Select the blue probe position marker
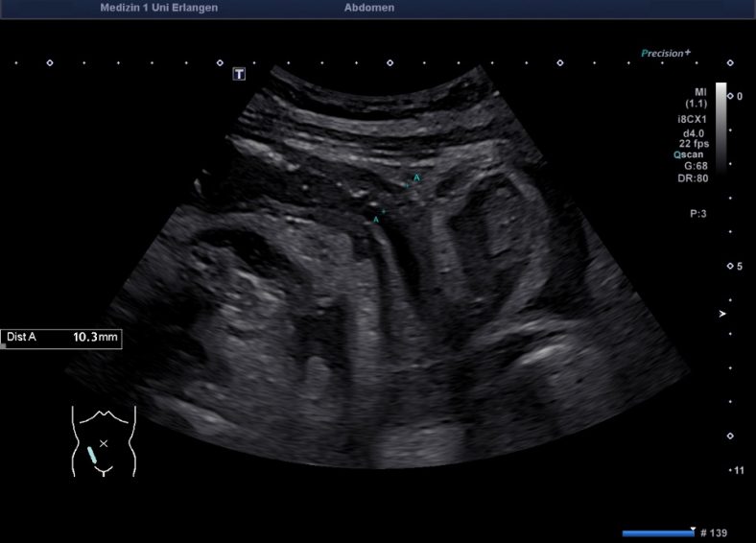 point(92,455)
